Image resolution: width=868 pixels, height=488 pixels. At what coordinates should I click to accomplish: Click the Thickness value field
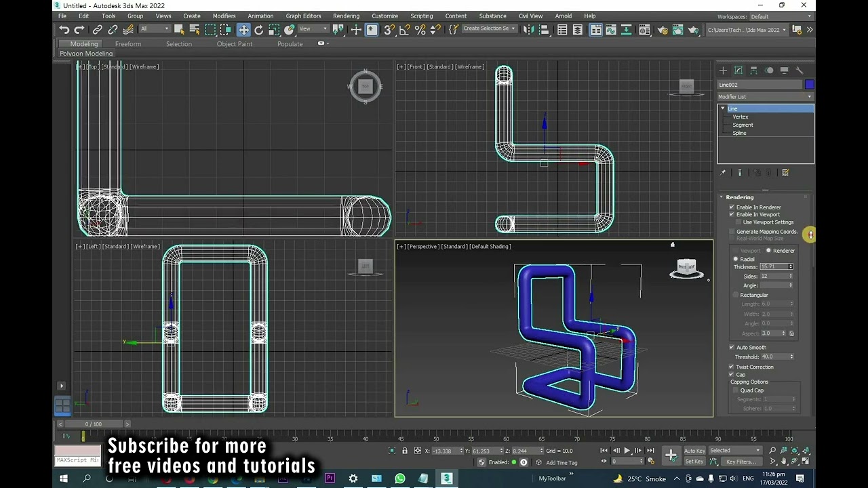pos(773,267)
